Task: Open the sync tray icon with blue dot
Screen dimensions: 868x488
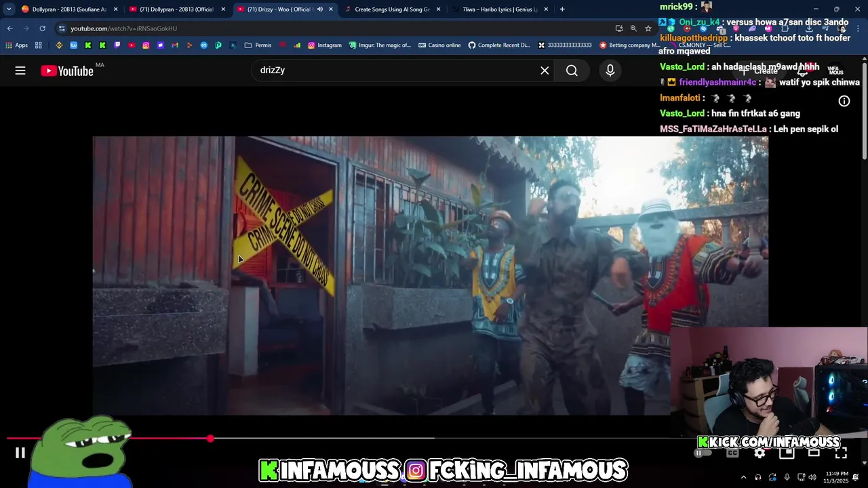Action: [772, 477]
